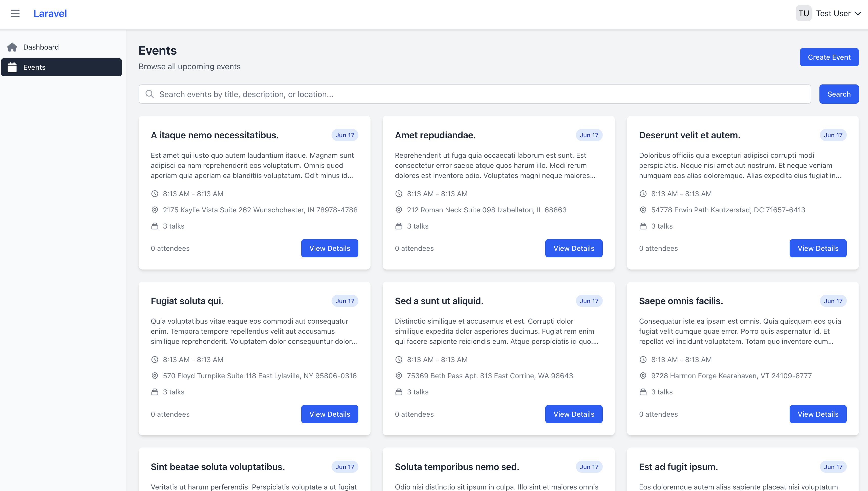View Details for Sed a sunt ut aliquid
The height and width of the screenshot is (491, 868).
(574, 414)
